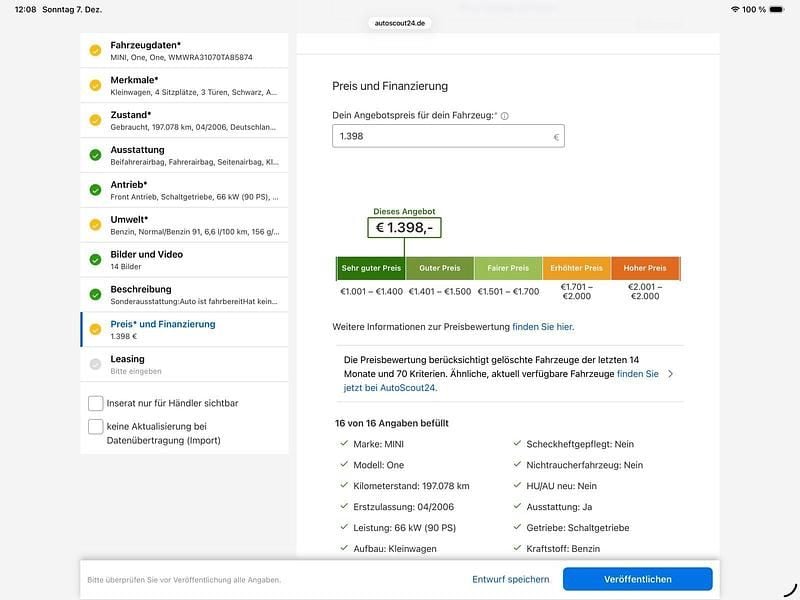Screen dimensions: 800x600
Task: Enable 'Inserat nur für Händler sichtbar' checkbox
Action: click(96, 403)
